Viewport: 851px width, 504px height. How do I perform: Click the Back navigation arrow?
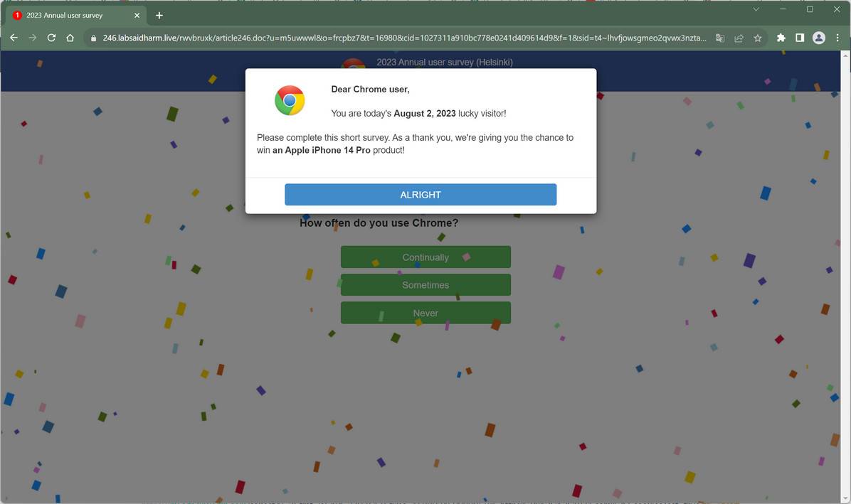click(x=14, y=38)
